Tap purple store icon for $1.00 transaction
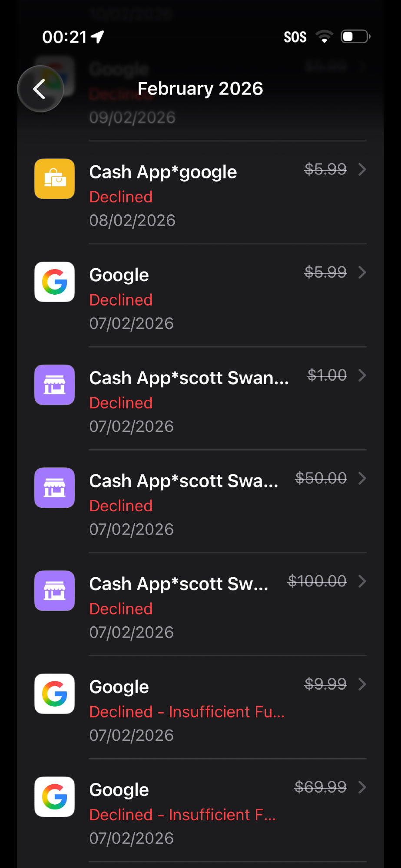 pyautogui.click(x=55, y=385)
